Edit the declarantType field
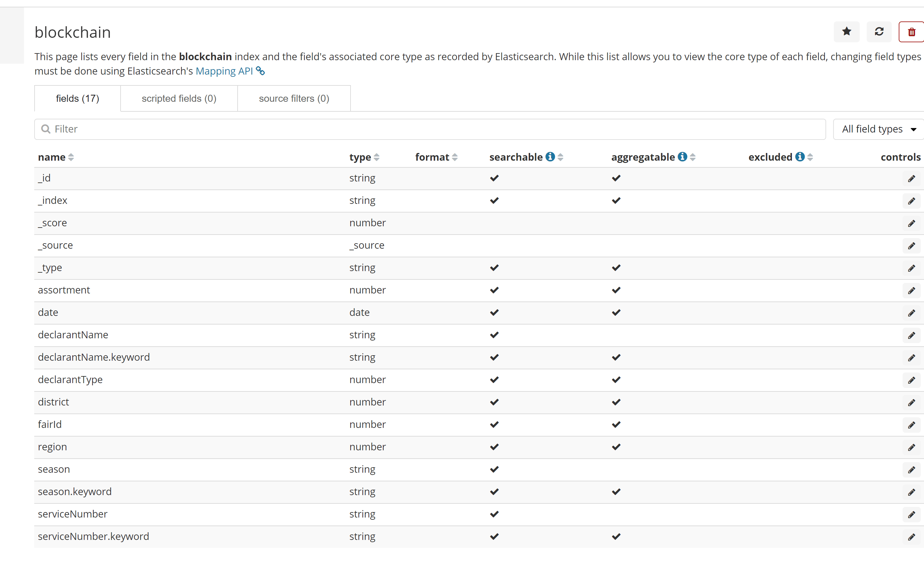The width and height of the screenshot is (924, 562). pos(911,380)
